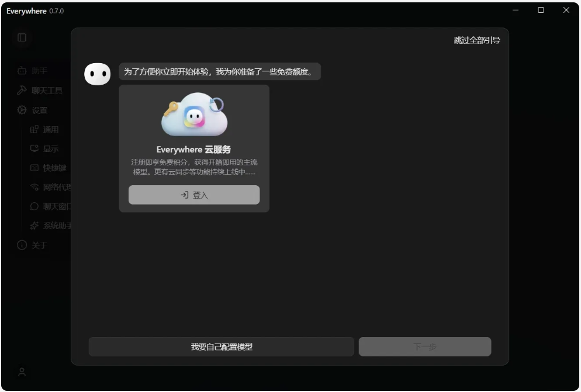Click the wifi icon for network proxy
Viewport: 581px width, 392px height.
34,187
